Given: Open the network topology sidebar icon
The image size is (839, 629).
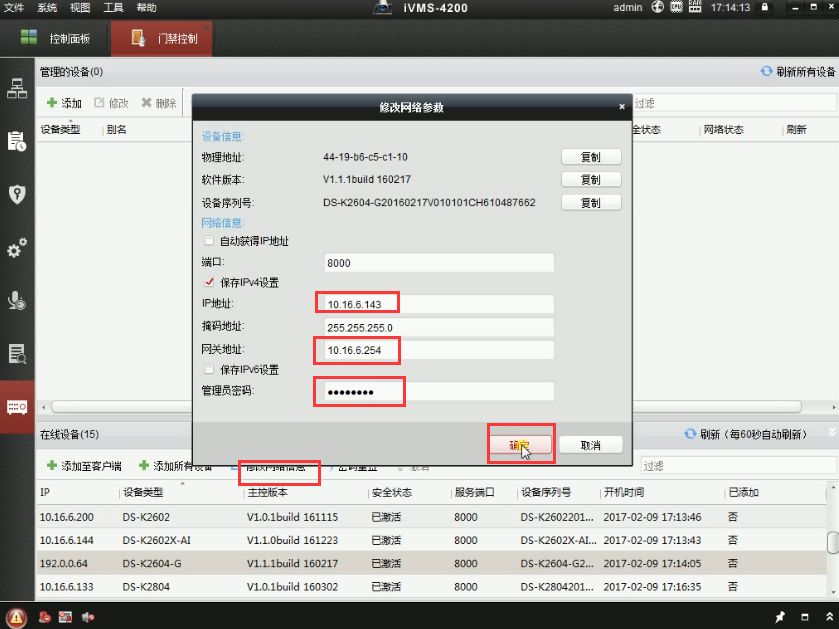Looking at the screenshot, I should point(17,88).
